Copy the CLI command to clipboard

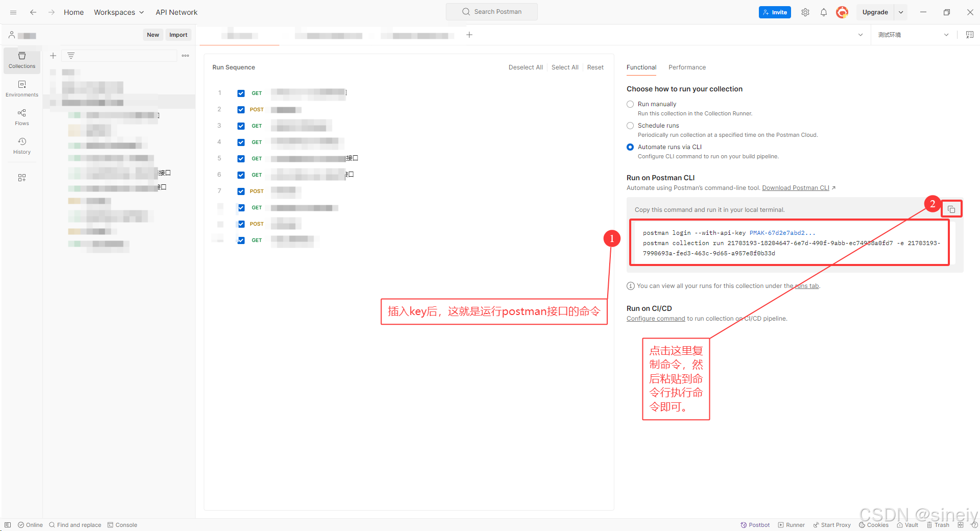click(951, 209)
